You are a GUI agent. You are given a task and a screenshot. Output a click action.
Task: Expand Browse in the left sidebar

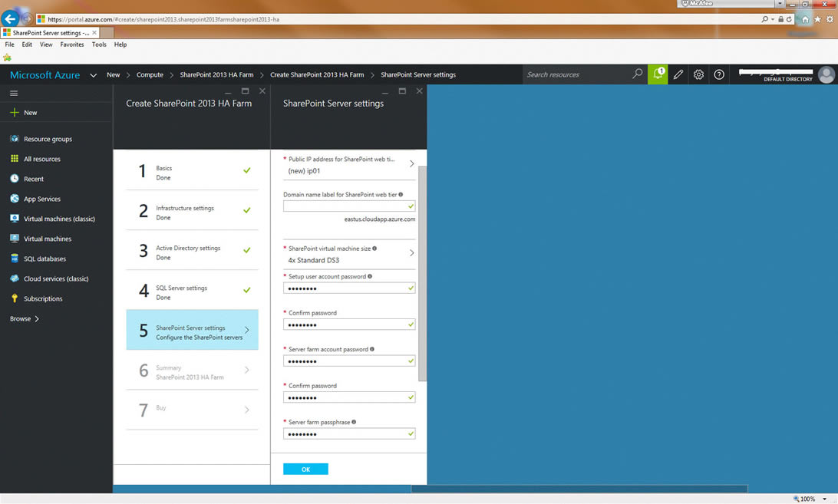pyautogui.click(x=25, y=318)
